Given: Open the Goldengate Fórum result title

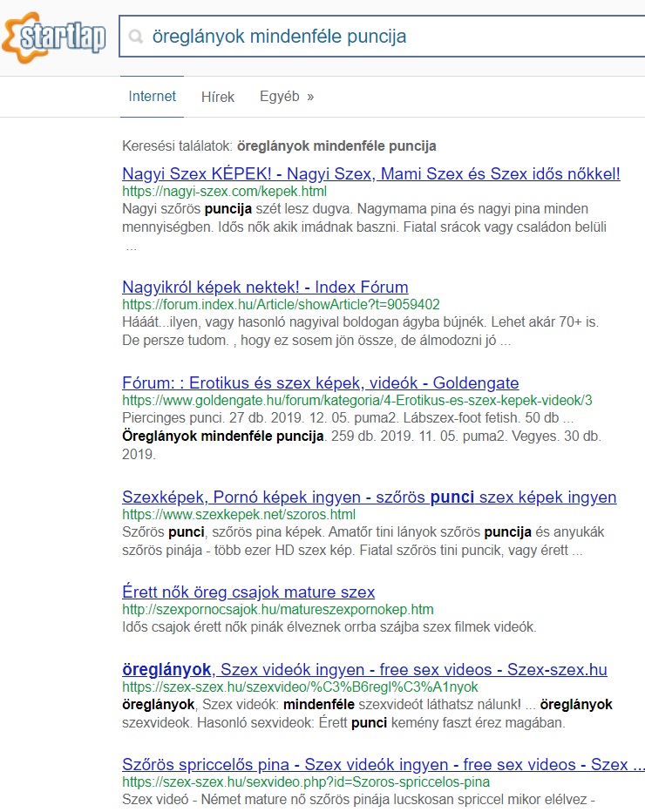Looking at the screenshot, I should [320, 382].
